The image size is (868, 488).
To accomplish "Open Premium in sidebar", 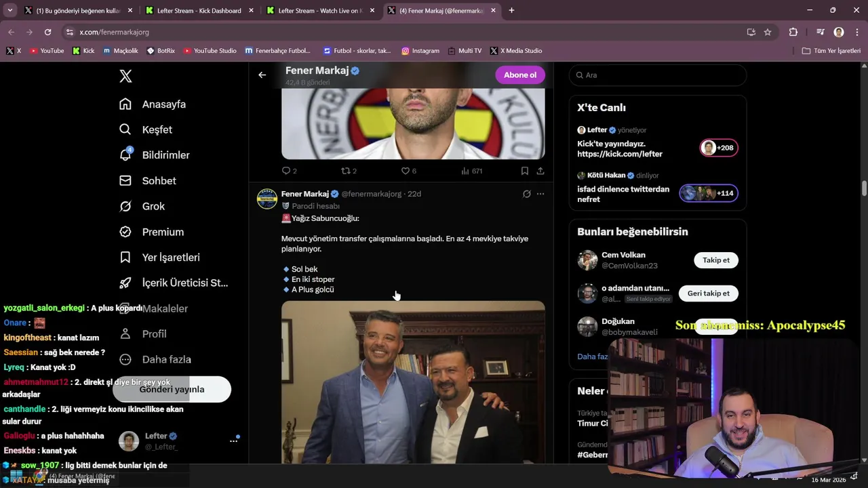I will tap(151, 232).
